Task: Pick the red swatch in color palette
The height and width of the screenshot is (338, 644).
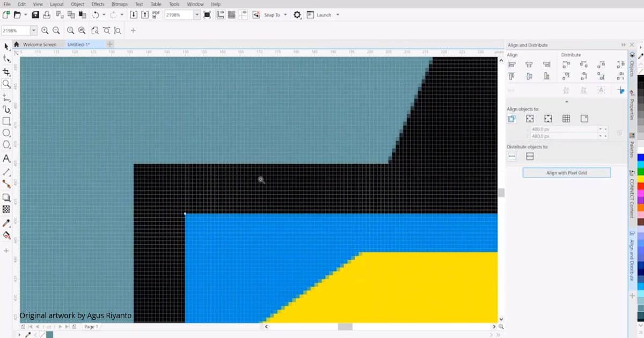Action: click(641, 186)
